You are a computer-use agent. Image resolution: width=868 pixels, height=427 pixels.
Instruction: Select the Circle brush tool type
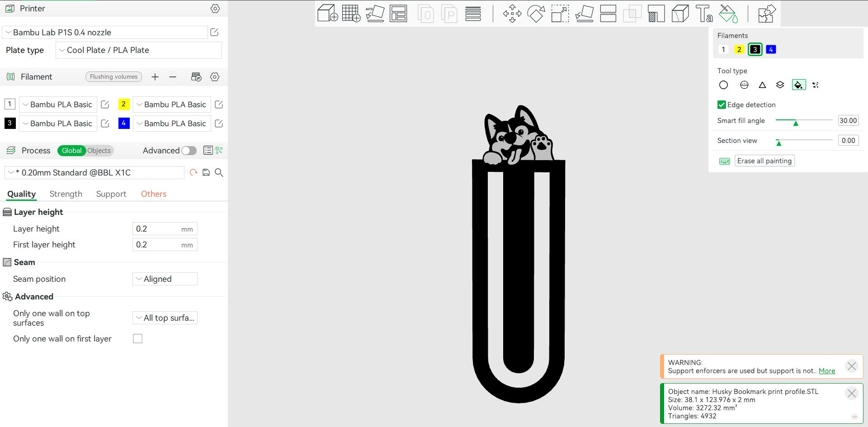723,85
